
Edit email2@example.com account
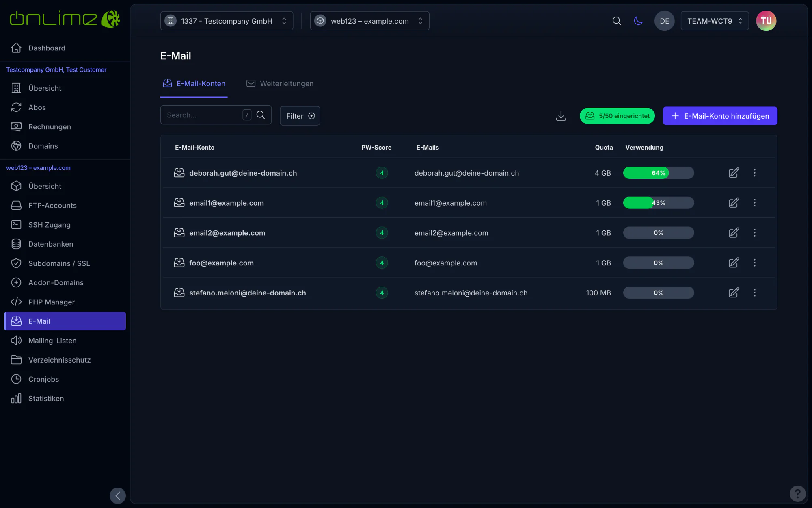pyautogui.click(x=734, y=233)
